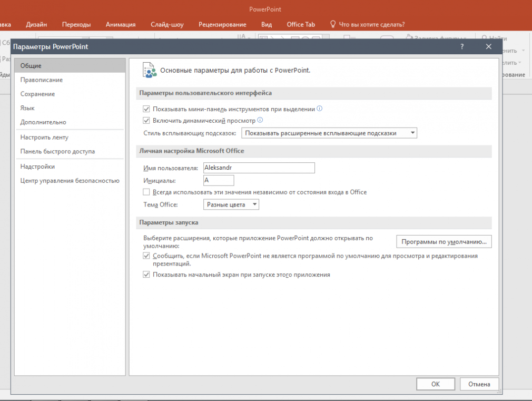This screenshot has height=401, width=532.
Task: Click the 'Отмена' button
Action: pos(479,384)
